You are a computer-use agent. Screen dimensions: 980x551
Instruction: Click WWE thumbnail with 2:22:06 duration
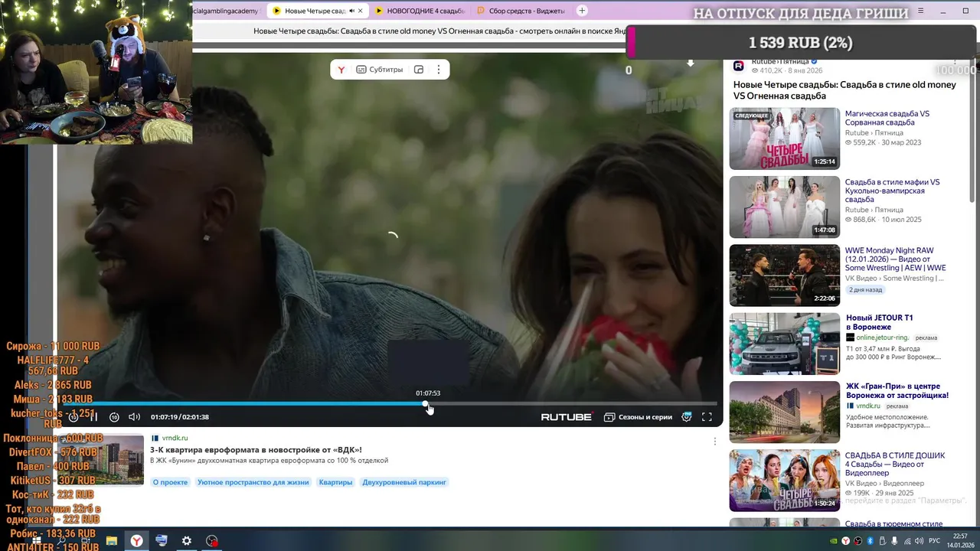(785, 275)
